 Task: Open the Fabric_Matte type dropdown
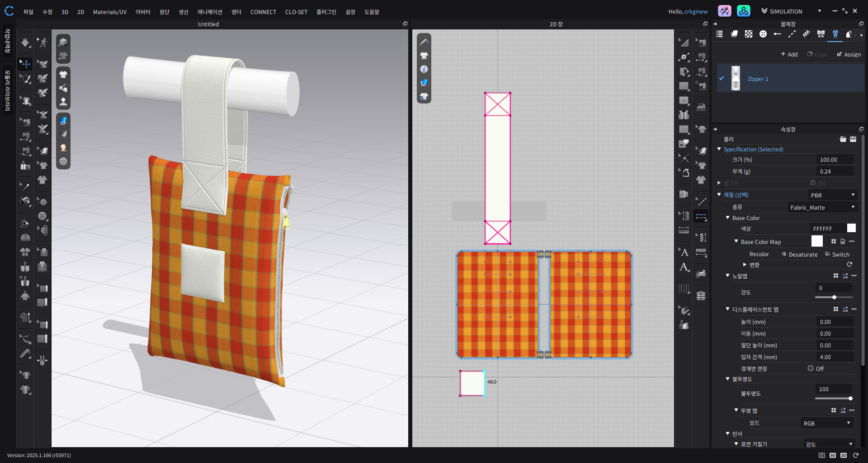(x=822, y=207)
